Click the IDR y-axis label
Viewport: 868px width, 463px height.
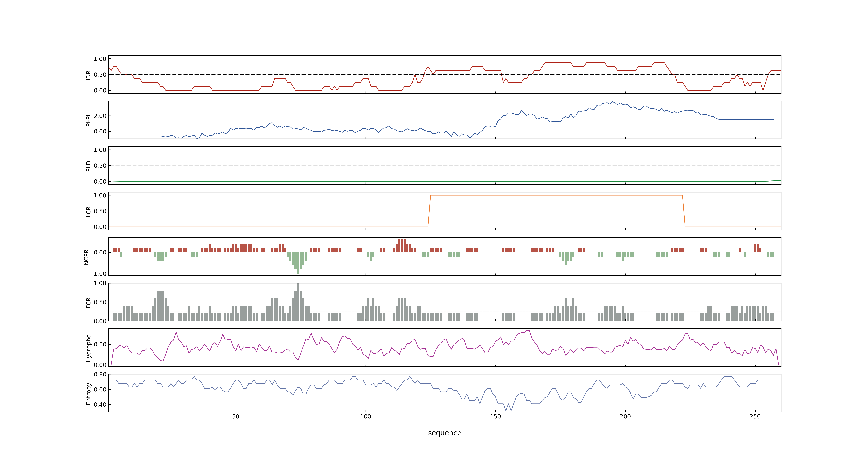coord(88,75)
